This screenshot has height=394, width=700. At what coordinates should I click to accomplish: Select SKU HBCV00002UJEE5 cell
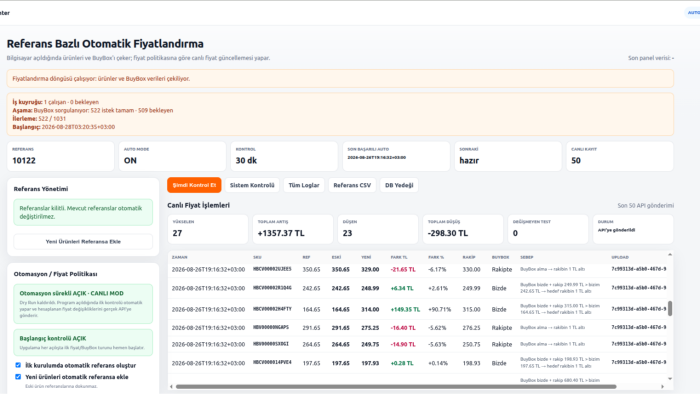(x=272, y=269)
